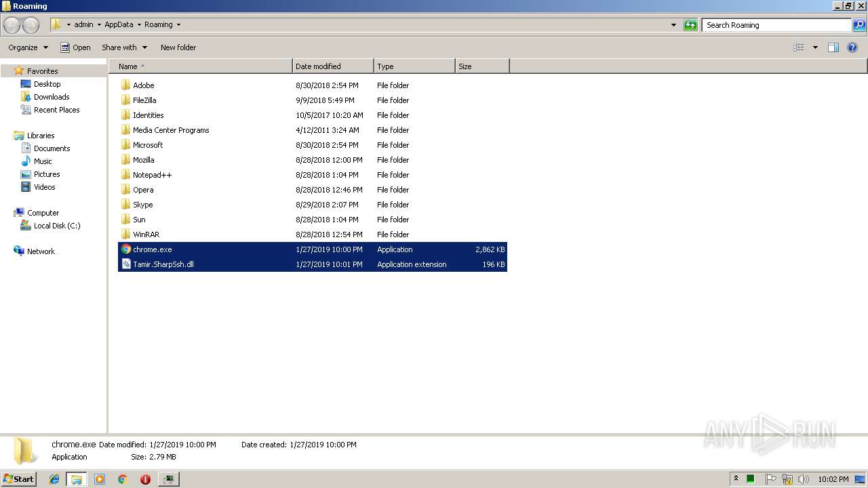Screen dimensions: 868x488
Task: Select the WinRAR folder icon
Action: tap(125, 235)
